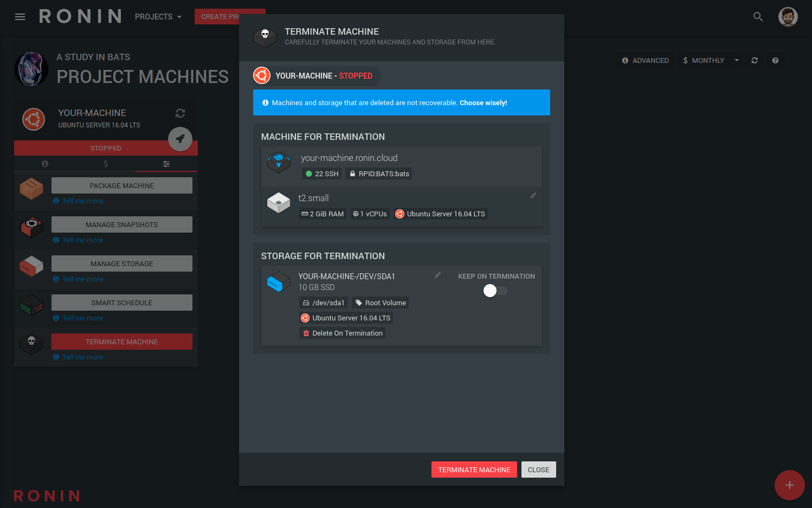Click the Manage Snapshots button
812x508 pixels.
[x=122, y=224]
